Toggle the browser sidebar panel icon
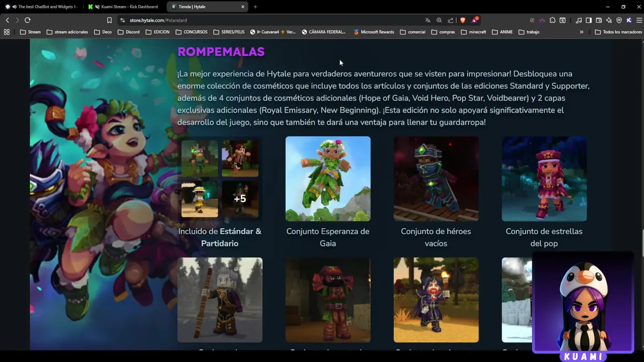Image resolution: width=644 pixels, height=362 pixels. click(589, 20)
